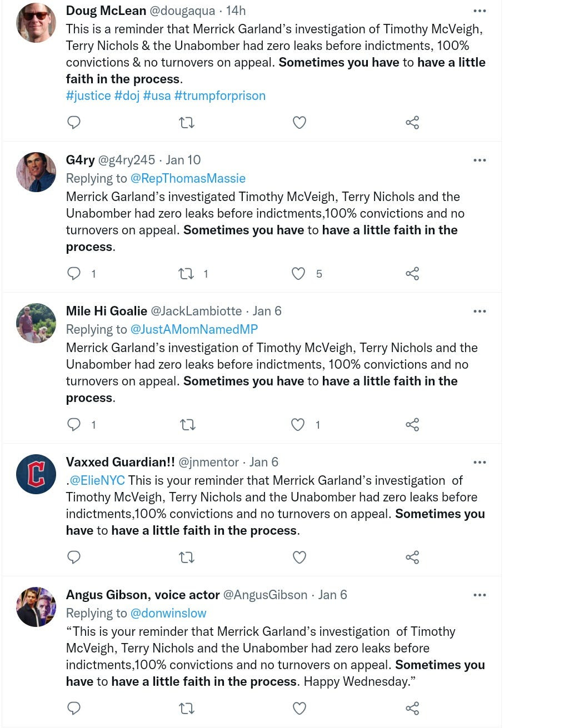
Task: Open the @JustAMomNamedMP profile link
Action: point(194,329)
